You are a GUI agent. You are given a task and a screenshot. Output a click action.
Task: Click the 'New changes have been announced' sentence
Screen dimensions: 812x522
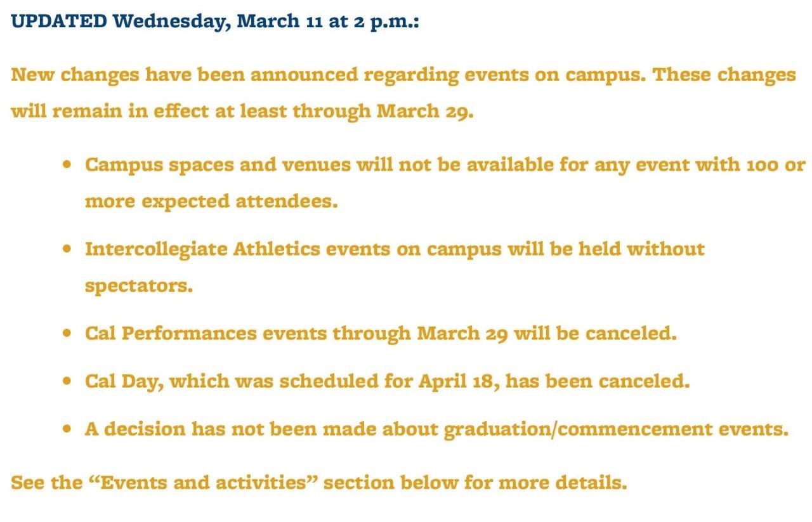click(x=329, y=75)
